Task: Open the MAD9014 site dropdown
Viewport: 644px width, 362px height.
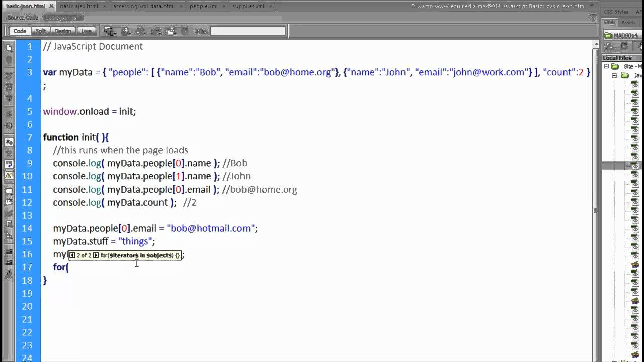Action: coord(624,35)
